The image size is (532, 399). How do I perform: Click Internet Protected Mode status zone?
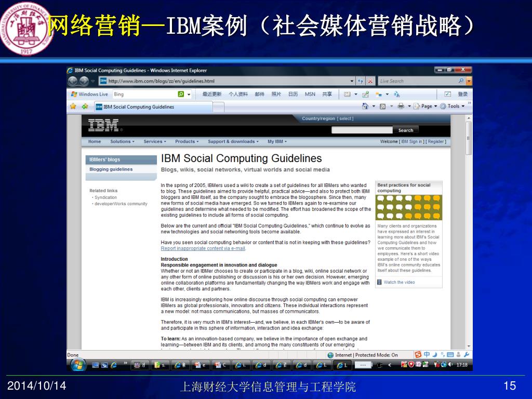pyautogui.click(x=363, y=355)
